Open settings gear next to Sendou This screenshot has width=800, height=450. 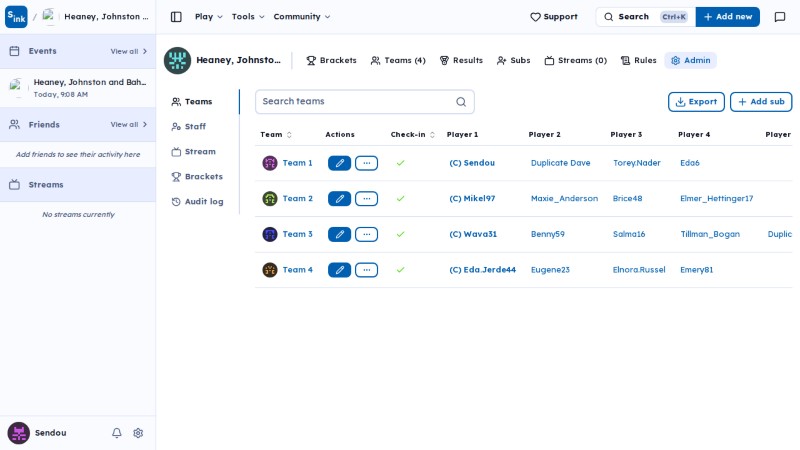tap(138, 433)
